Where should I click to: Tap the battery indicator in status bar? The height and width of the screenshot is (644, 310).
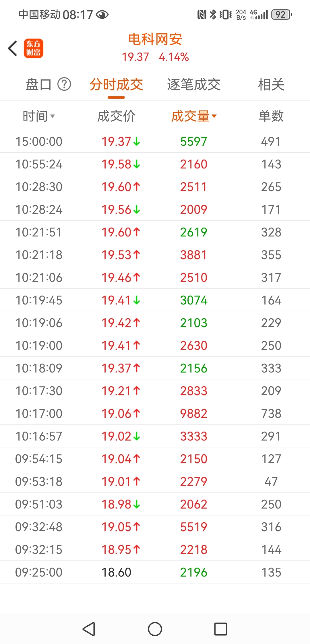[x=282, y=14]
